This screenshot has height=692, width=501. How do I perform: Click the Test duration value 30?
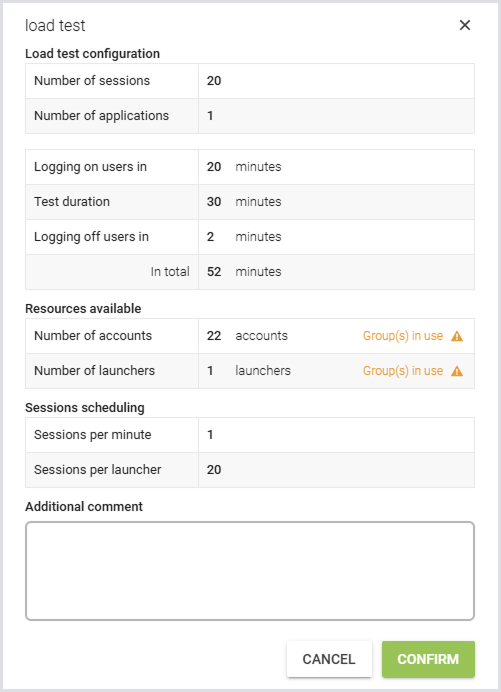(214, 202)
